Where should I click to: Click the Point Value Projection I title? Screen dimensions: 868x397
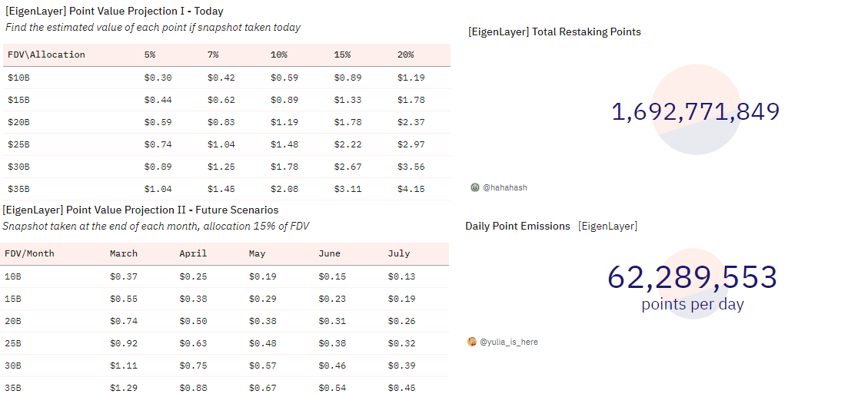point(115,11)
